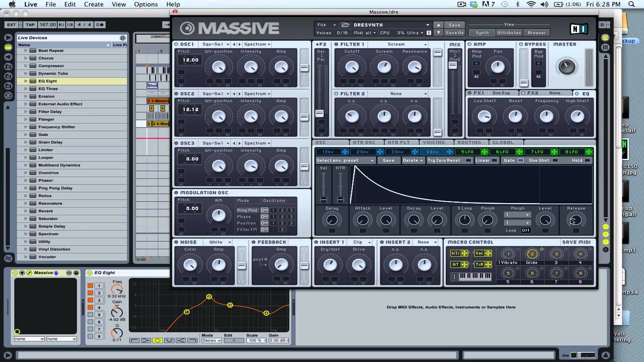Select the notch filter shape in EQ Eight

tap(169, 340)
